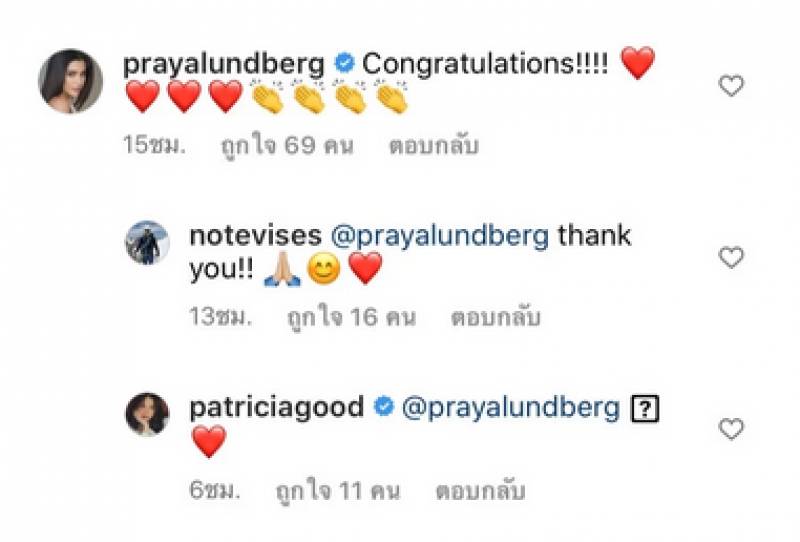The image size is (800, 542).
Task: View the 16 likes on notevises' reply
Action: (352, 317)
